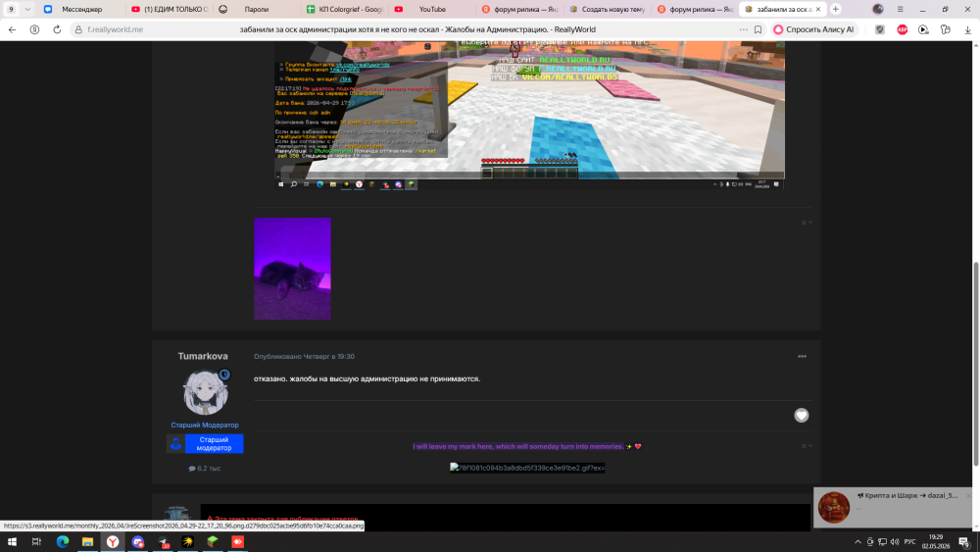Open the browser downloads icon
This screenshot has height=552, width=980.
pos(967,29)
